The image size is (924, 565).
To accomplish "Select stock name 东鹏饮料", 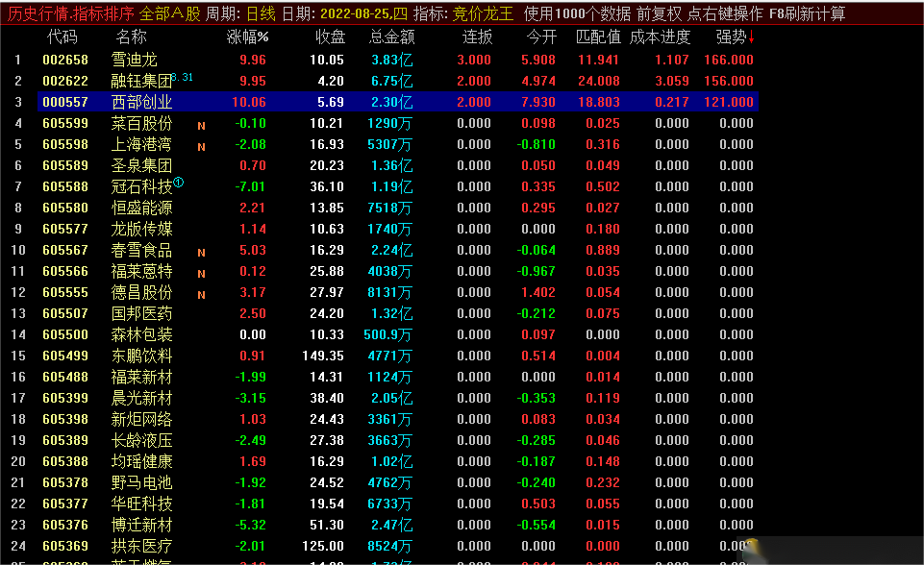I will click(141, 356).
